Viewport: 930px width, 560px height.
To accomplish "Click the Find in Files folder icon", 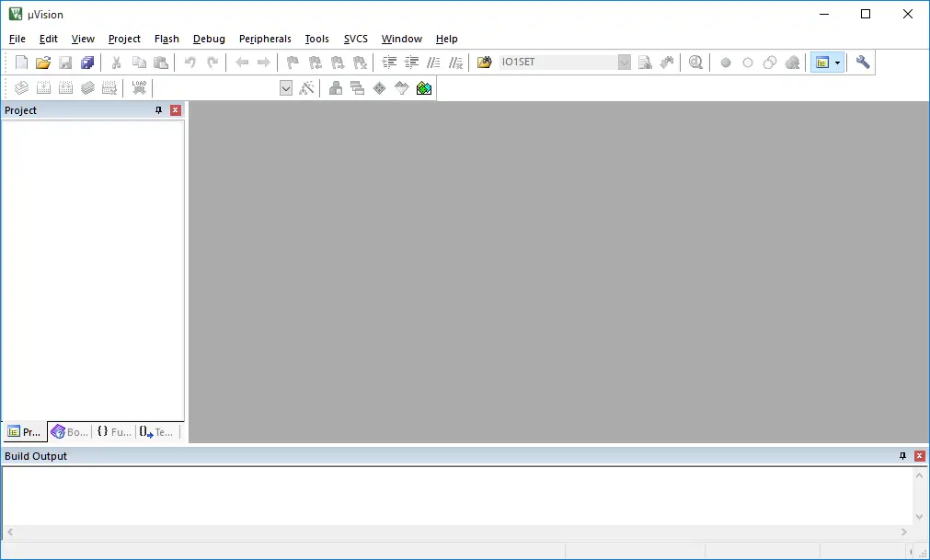I will (485, 63).
